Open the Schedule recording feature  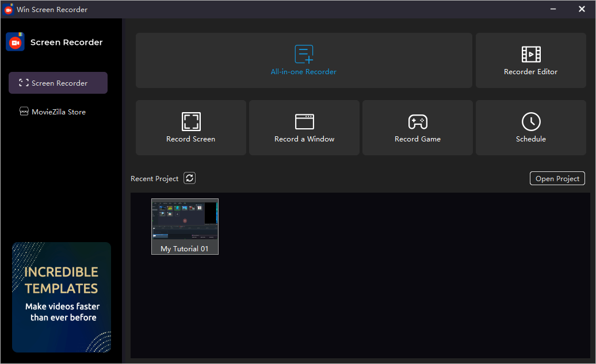[x=530, y=128]
